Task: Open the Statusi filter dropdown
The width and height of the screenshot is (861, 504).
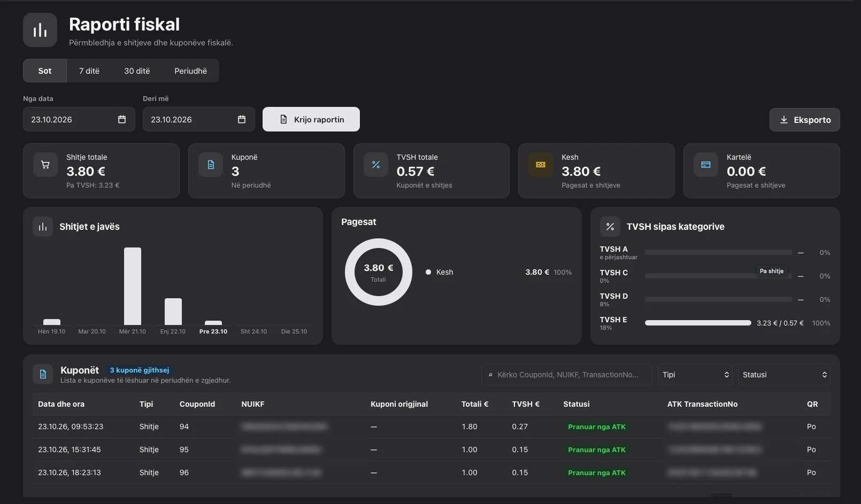Action: point(784,375)
